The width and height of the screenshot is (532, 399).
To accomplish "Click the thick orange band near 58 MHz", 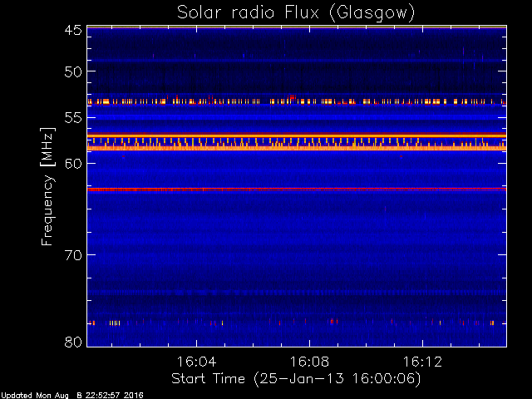I will pos(297,148).
